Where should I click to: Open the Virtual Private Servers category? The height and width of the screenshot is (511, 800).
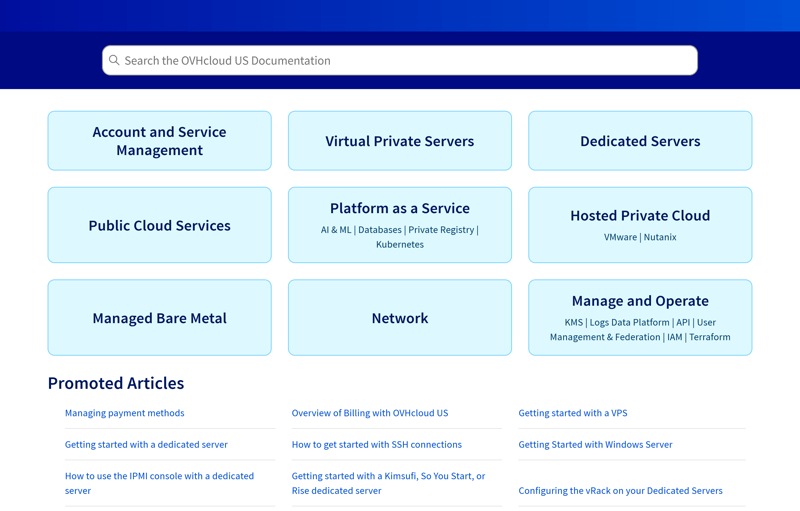click(400, 141)
